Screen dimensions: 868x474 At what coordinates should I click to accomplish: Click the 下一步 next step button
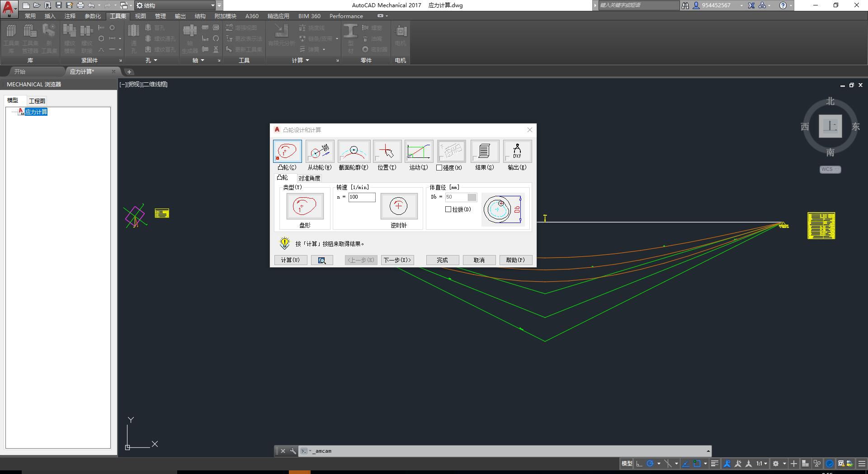click(x=397, y=261)
